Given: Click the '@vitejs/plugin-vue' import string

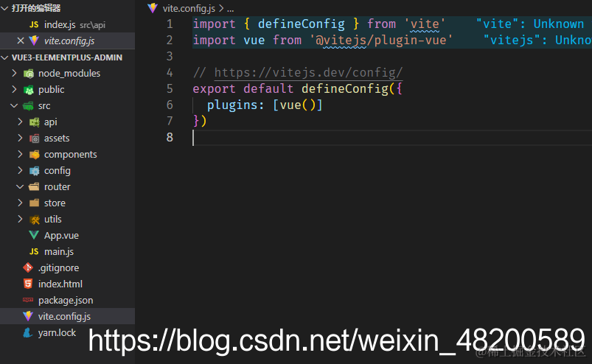Looking at the screenshot, I should pos(381,41).
